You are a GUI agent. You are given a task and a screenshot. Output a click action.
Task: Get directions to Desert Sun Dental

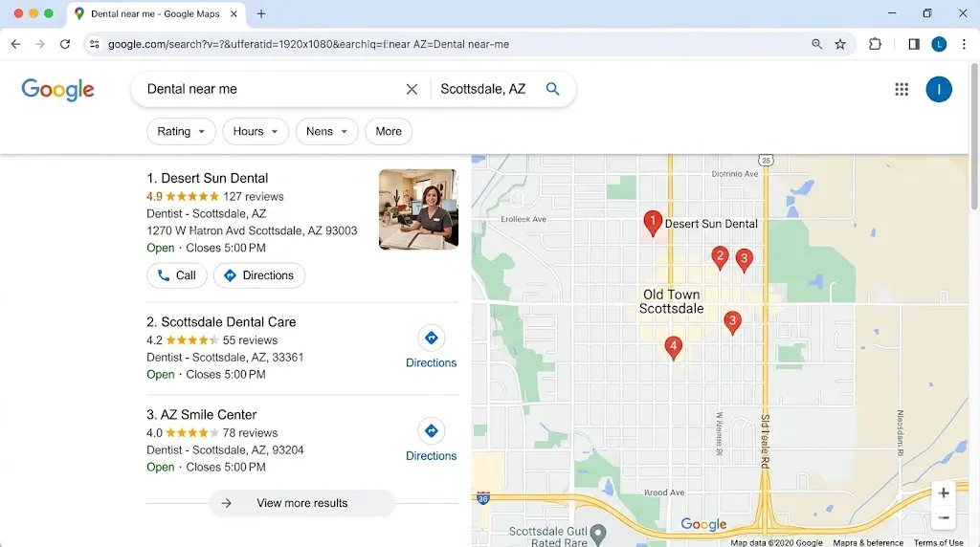(259, 275)
